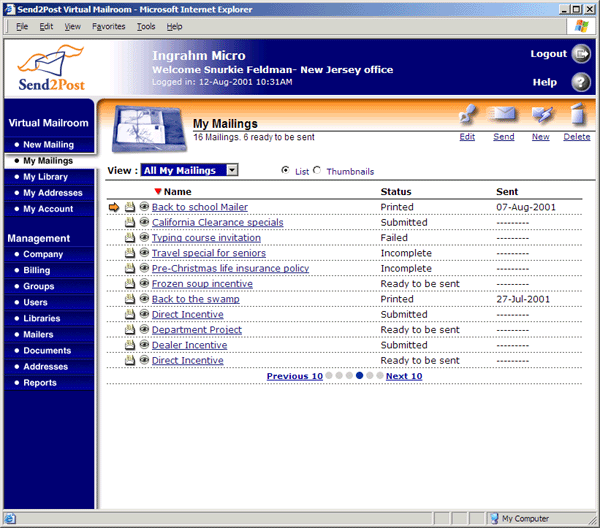Click document icon for Frozen soup incentive
The height and width of the screenshot is (528, 600).
[x=130, y=284]
